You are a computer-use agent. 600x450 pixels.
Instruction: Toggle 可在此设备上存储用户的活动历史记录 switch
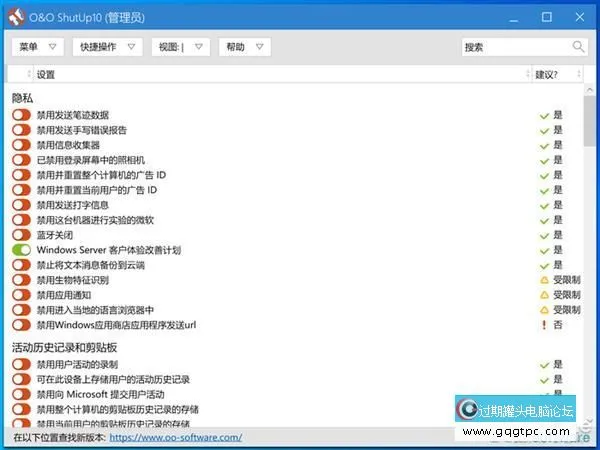21,379
